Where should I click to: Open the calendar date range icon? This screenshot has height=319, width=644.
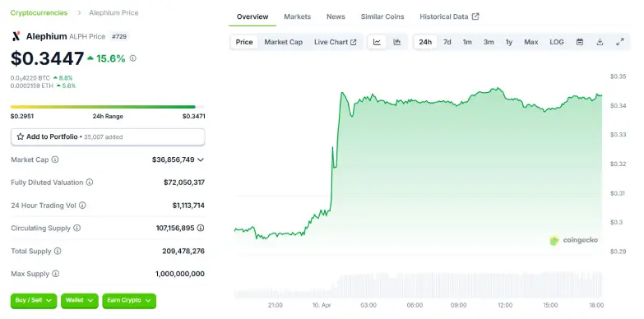580,42
